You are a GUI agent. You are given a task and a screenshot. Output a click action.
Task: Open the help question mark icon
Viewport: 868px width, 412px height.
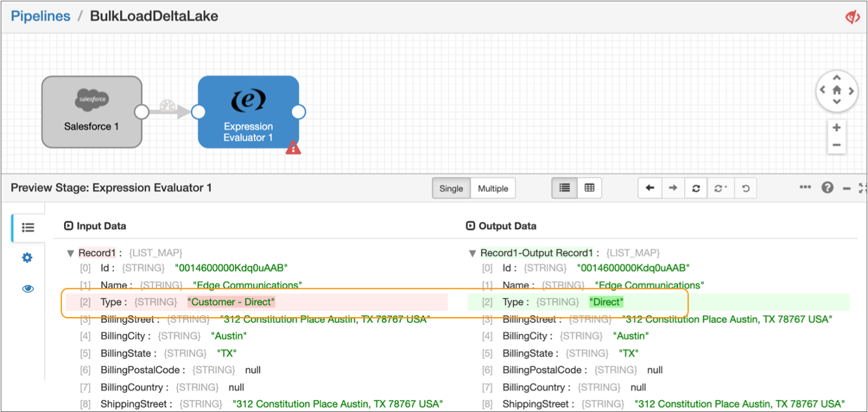coord(827,188)
